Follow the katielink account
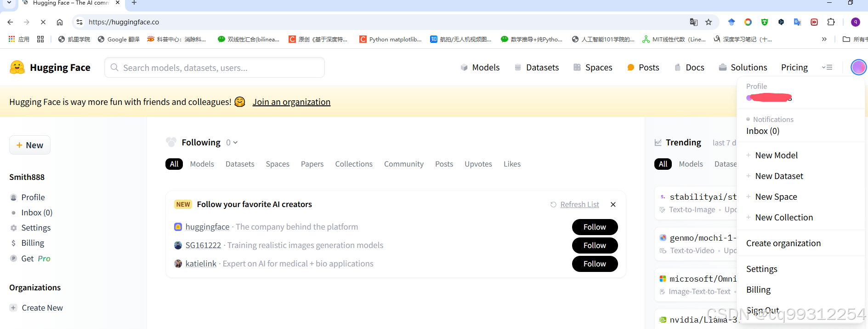The width and height of the screenshot is (868, 329). [x=595, y=264]
